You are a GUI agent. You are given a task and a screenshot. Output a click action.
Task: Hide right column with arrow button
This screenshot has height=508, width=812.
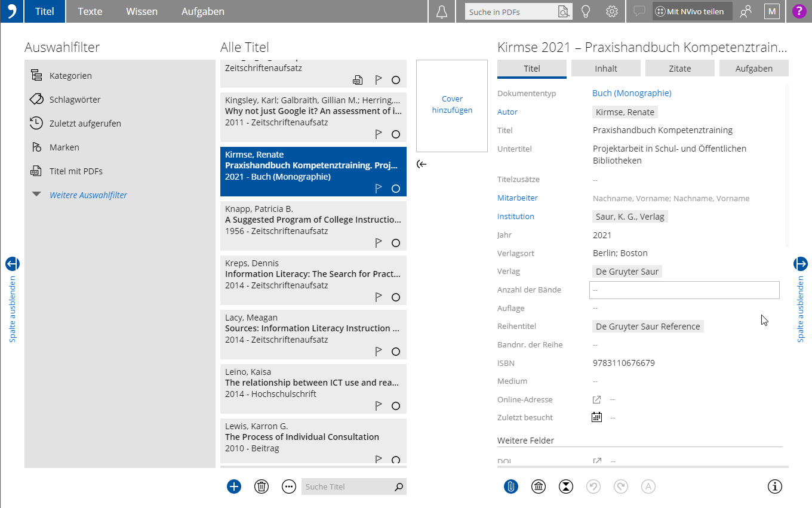coord(801,263)
